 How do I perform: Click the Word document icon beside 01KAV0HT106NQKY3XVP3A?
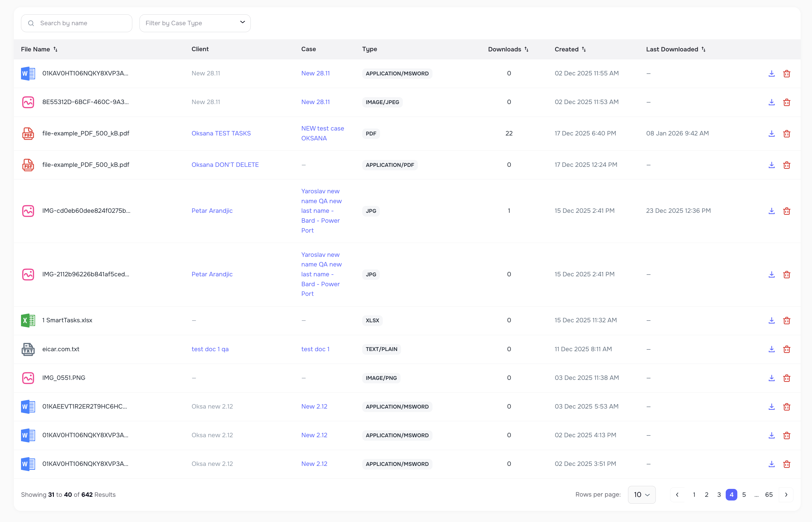click(x=28, y=73)
